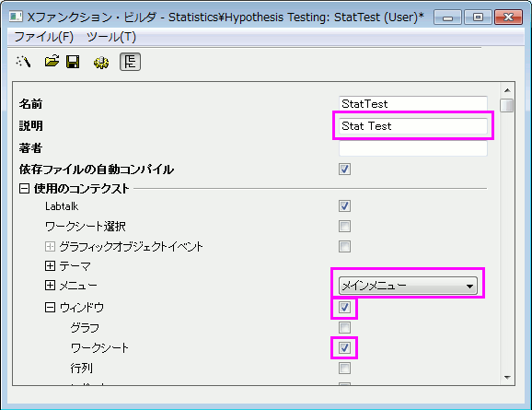The height and width of the screenshot is (410, 532).
Task: Toggle the Labtalk checkbox
Action: point(344,205)
